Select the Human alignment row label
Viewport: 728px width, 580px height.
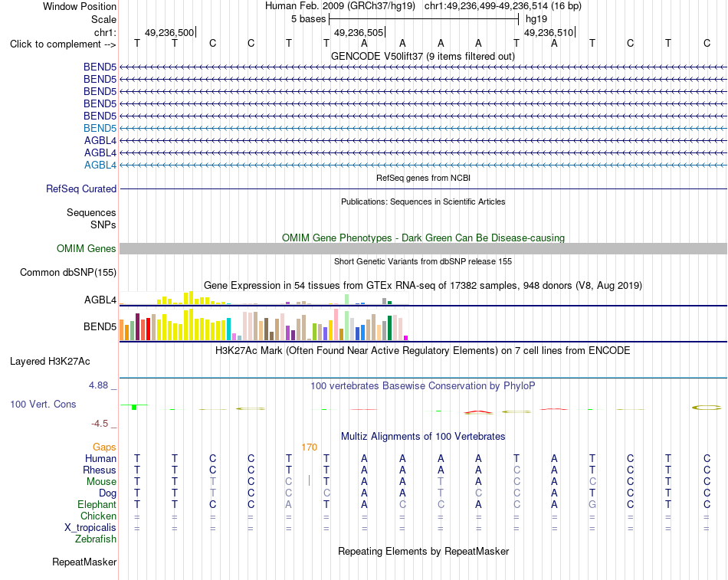click(100, 459)
